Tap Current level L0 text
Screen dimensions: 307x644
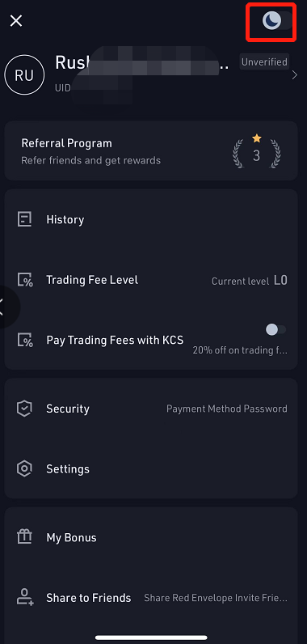pos(249,281)
